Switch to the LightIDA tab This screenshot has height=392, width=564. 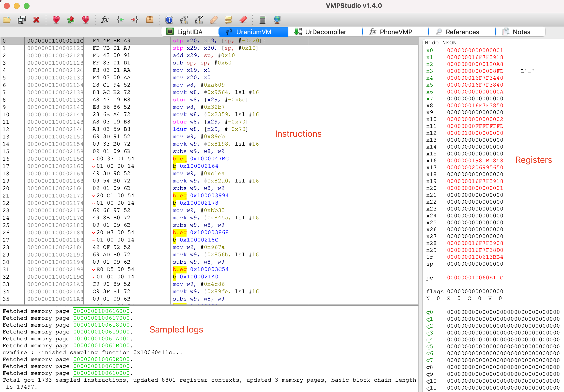(x=190, y=32)
